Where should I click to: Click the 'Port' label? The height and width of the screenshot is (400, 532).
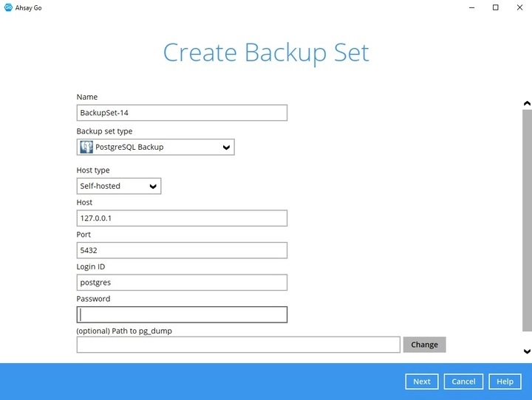(83, 235)
